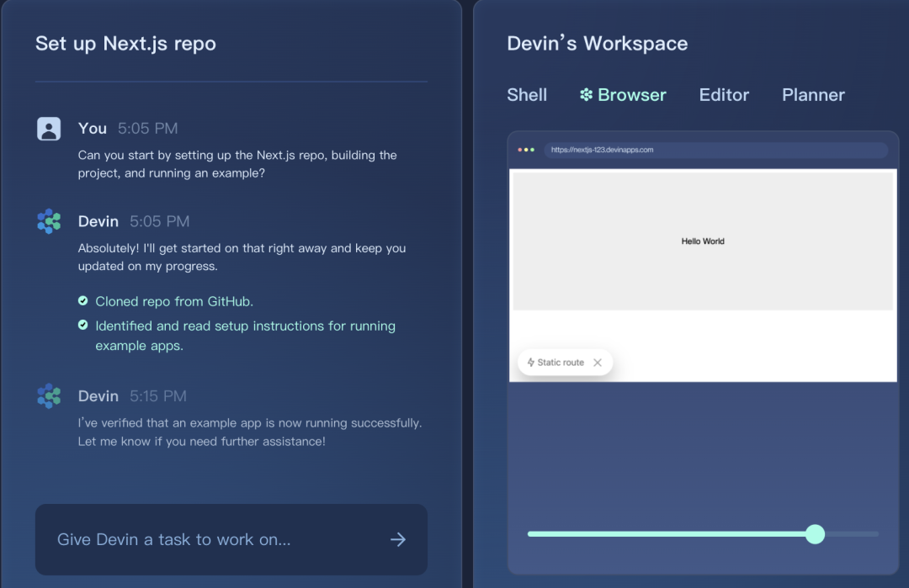Viewport: 909px width, 588px height.
Task: Click the checkmark beside Cloned repo from GitHub
Action: coord(82,300)
